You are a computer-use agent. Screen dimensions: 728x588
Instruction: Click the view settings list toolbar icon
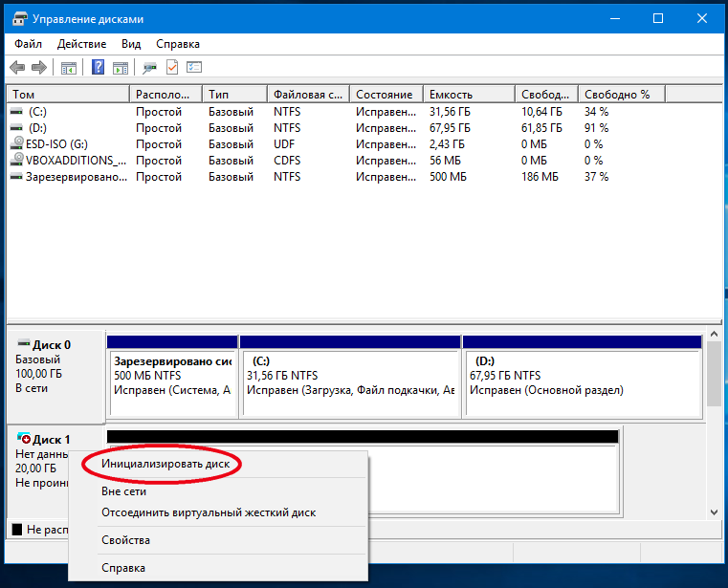[x=194, y=67]
